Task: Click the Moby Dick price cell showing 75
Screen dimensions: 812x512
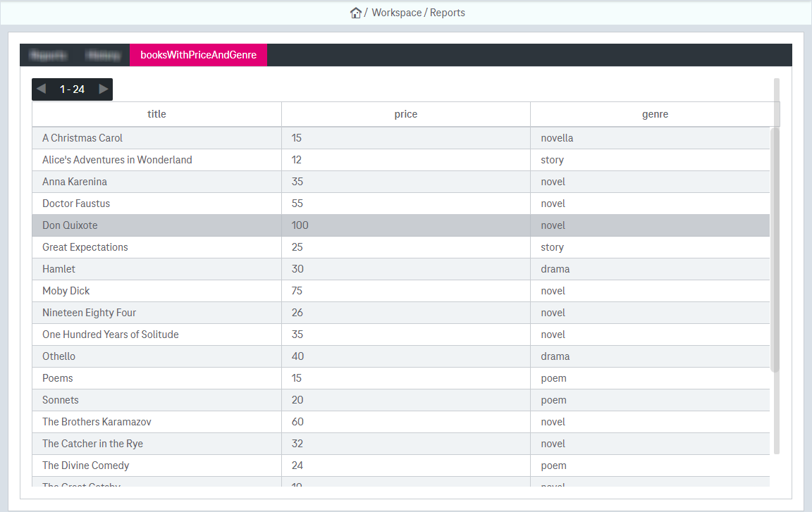Action: (x=297, y=291)
